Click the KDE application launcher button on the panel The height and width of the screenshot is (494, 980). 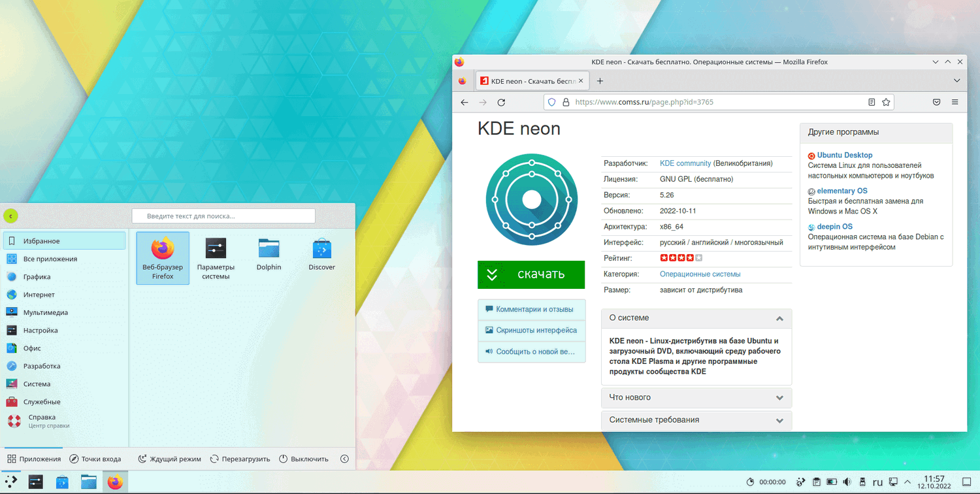tap(11, 482)
